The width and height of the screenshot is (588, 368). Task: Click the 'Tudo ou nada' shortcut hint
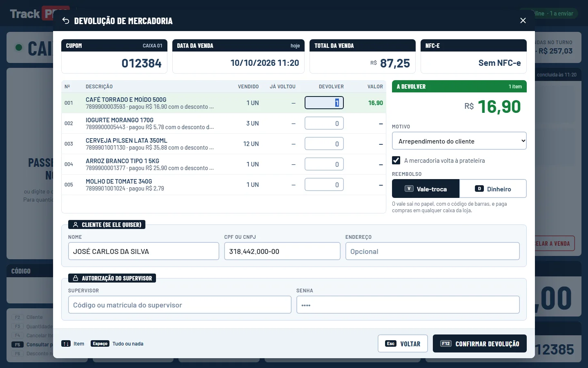[x=128, y=343]
